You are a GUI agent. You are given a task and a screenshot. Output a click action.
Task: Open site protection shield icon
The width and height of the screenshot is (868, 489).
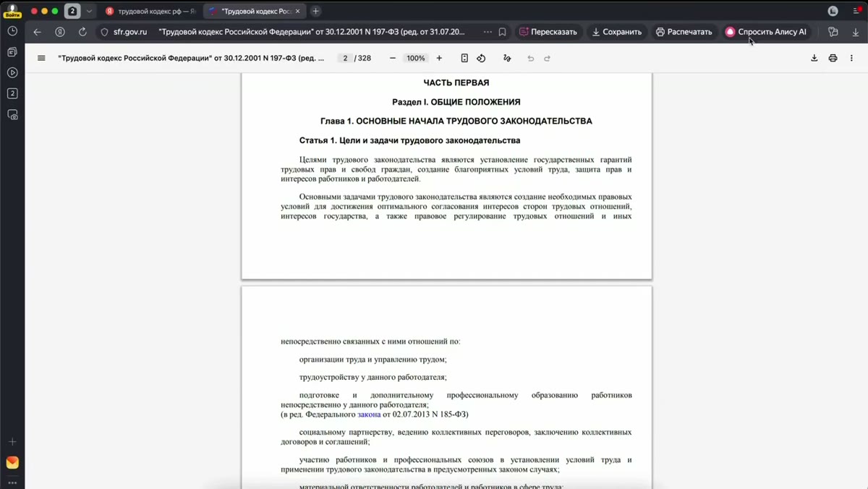[104, 32]
